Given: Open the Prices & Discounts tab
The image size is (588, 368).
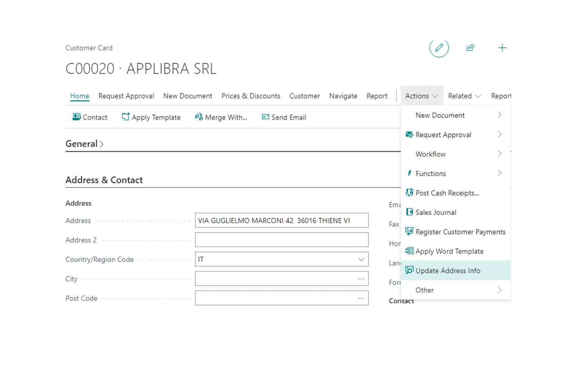Looking at the screenshot, I should [251, 96].
